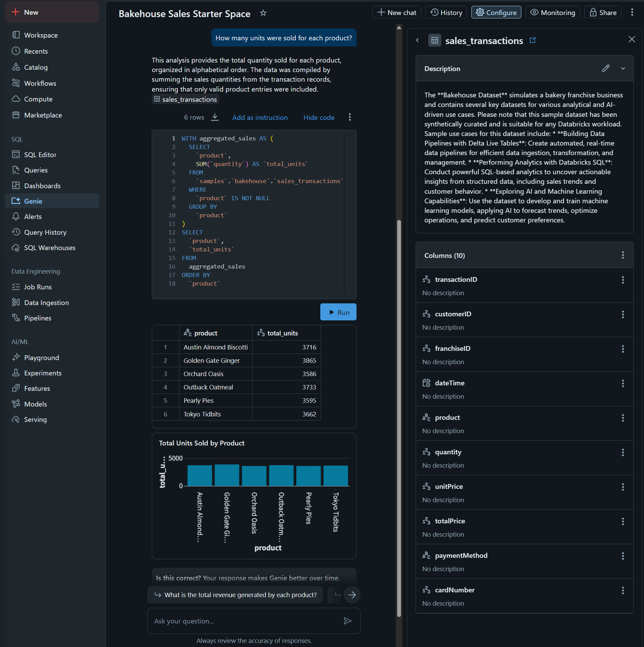Image resolution: width=644 pixels, height=647 pixels.
Task: Click the product column header in results
Action: pos(216,333)
